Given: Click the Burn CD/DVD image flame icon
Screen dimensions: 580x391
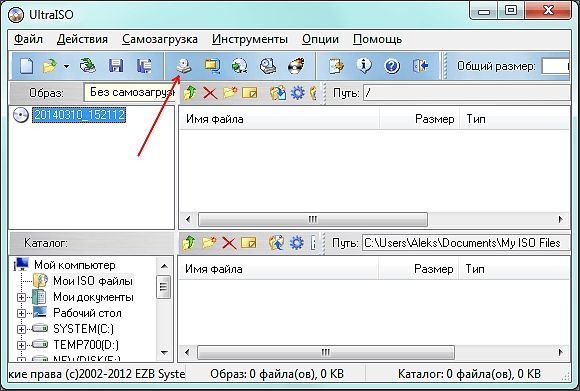Looking at the screenshot, I should click(296, 66).
